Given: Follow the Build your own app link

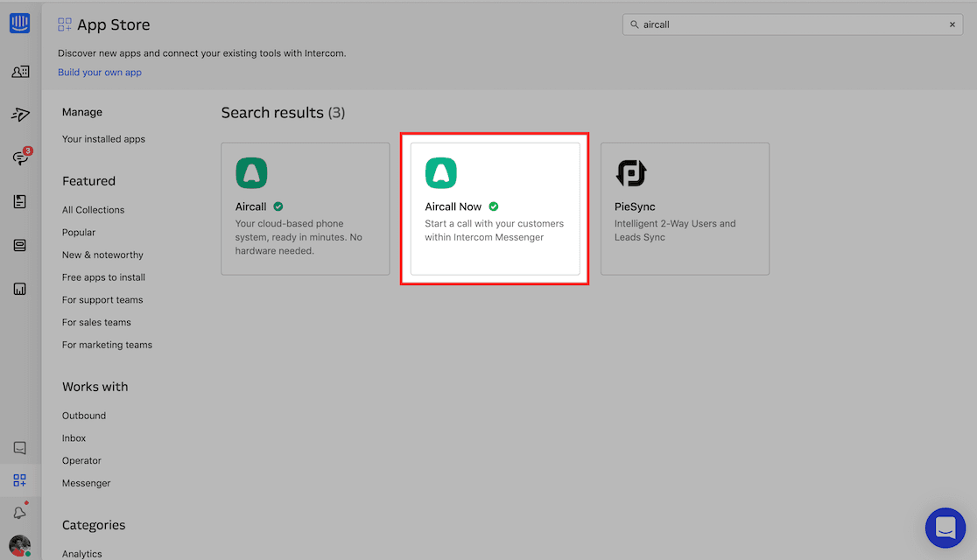Looking at the screenshot, I should (x=100, y=73).
